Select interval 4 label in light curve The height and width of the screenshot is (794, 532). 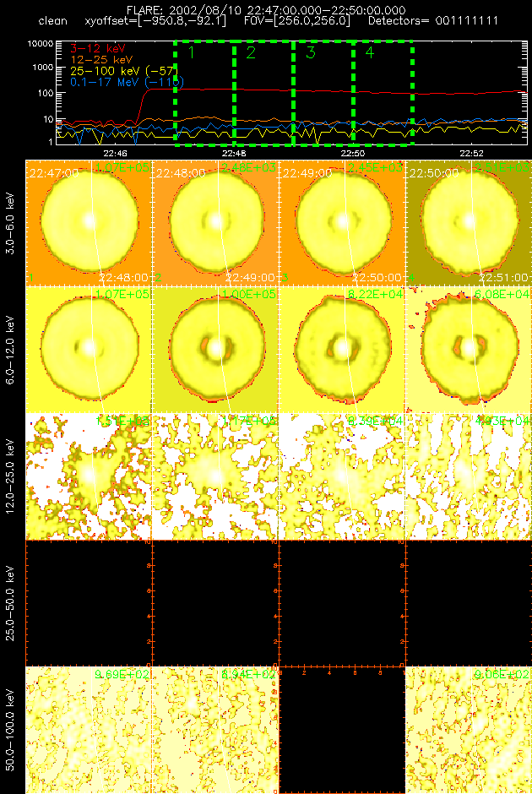[x=370, y=52]
